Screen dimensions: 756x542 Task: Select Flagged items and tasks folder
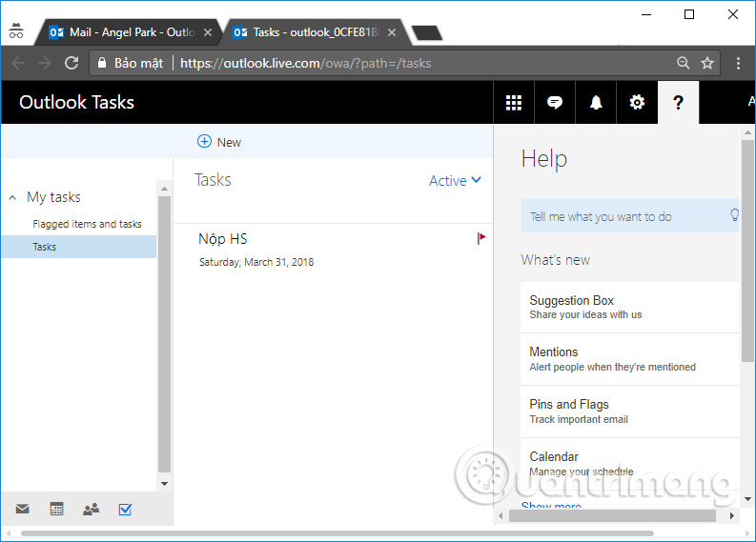pos(88,224)
